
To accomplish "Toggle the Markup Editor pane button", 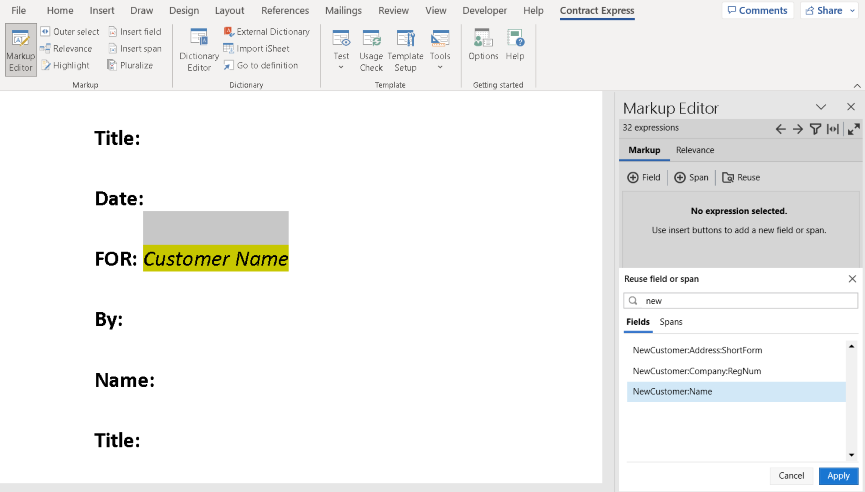I will (x=21, y=49).
